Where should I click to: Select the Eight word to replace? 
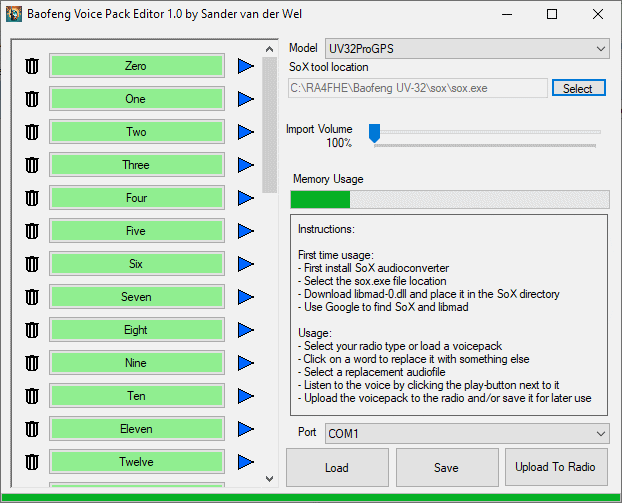tap(137, 330)
